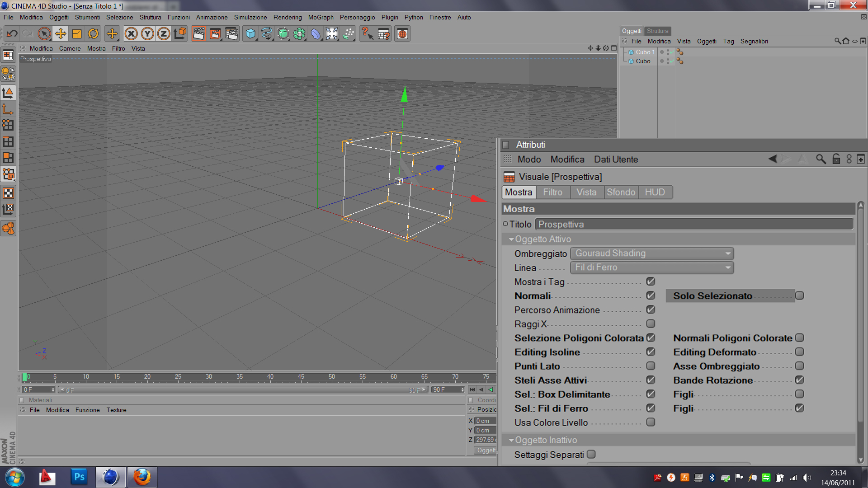Select Cubo.1 in the object list
This screenshot has width=868, height=488.
645,52
